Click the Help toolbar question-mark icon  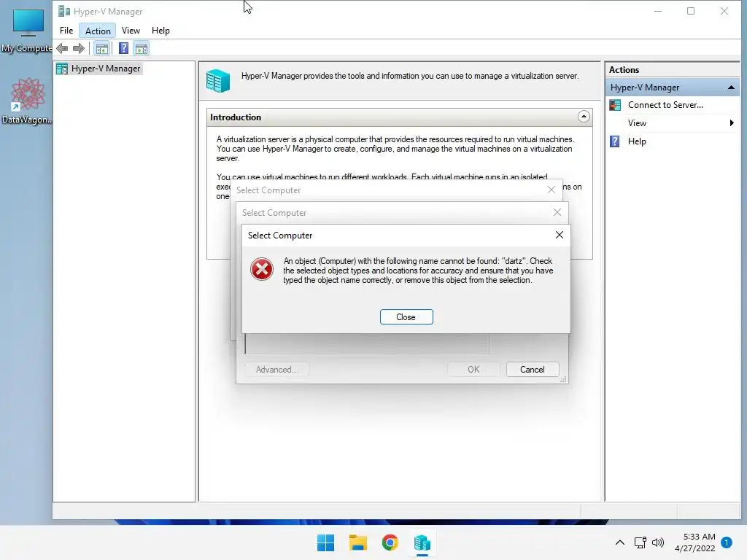tap(123, 48)
